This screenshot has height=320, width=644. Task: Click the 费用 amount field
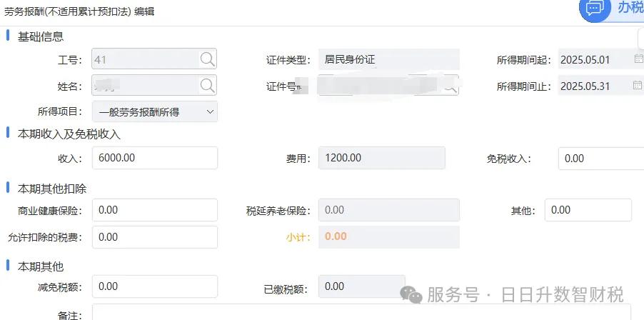point(381,158)
